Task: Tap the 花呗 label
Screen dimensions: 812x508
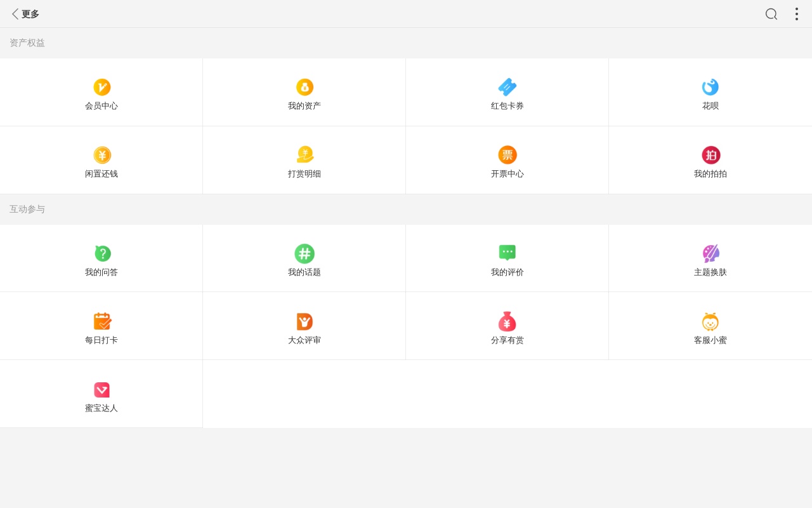Action: [710, 106]
